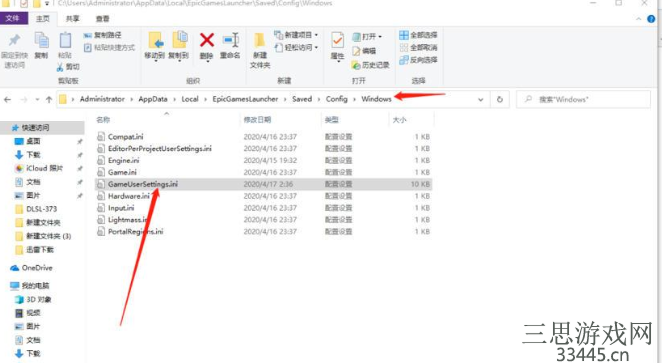
Task: Click the Search Windows box
Action: [583, 100]
